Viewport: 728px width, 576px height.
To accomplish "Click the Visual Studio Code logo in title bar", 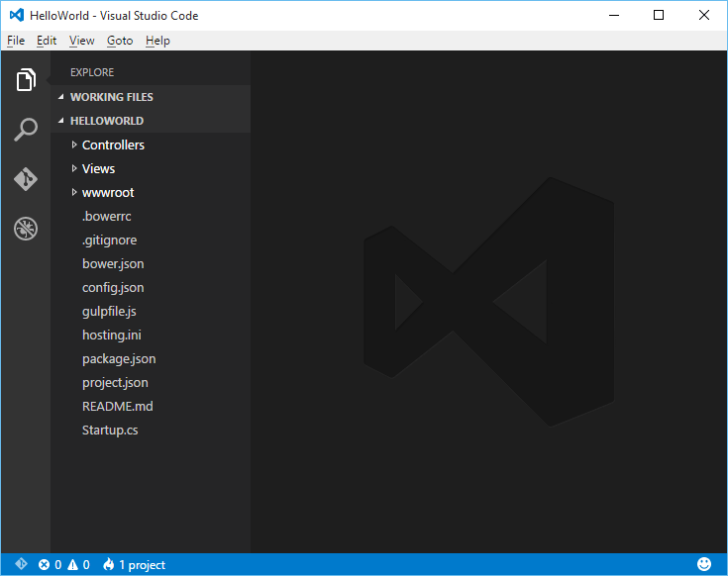I will click(17, 15).
